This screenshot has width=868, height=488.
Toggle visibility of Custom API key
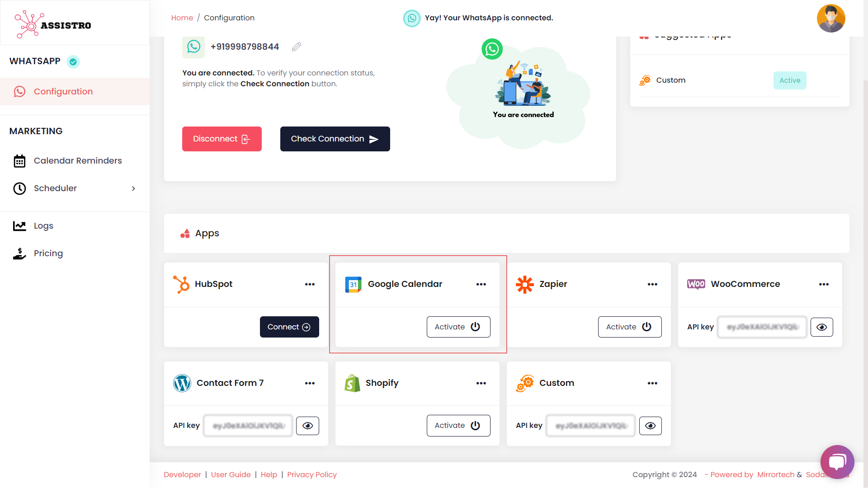650,426
